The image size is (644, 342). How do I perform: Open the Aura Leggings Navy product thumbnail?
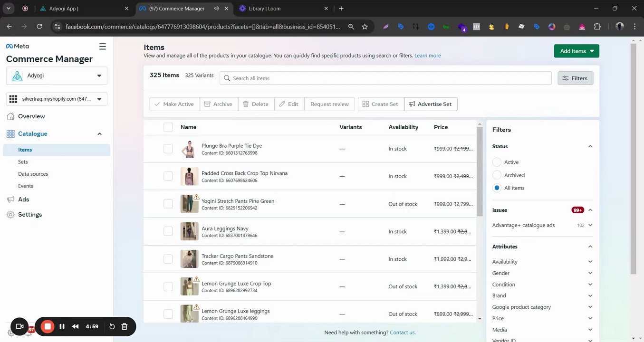tap(190, 231)
